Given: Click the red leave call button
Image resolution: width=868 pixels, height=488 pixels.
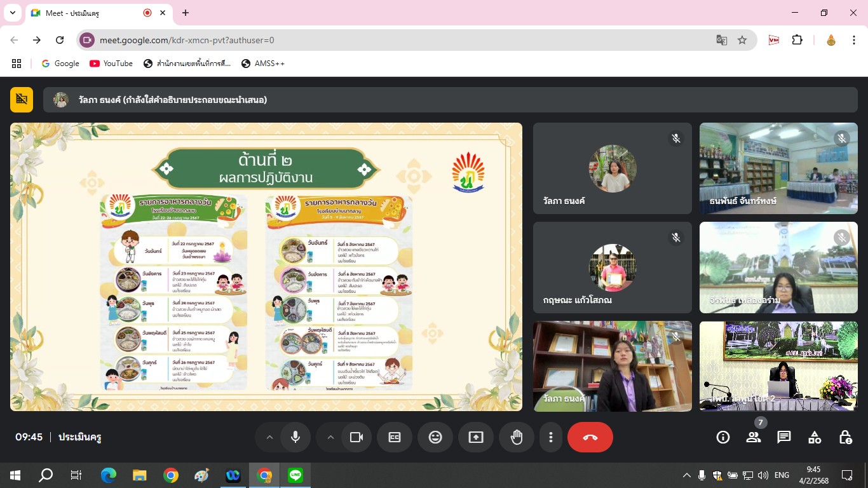Looking at the screenshot, I should pyautogui.click(x=590, y=437).
